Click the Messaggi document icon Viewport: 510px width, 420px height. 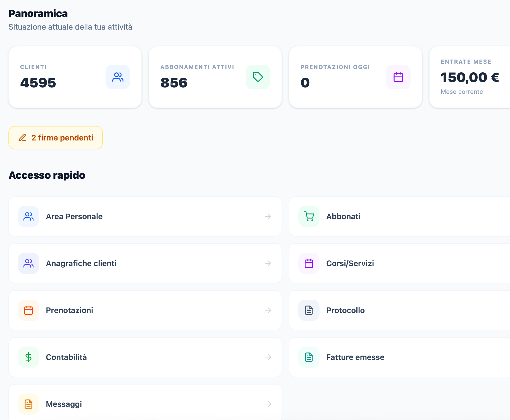(x=28, y=404)
